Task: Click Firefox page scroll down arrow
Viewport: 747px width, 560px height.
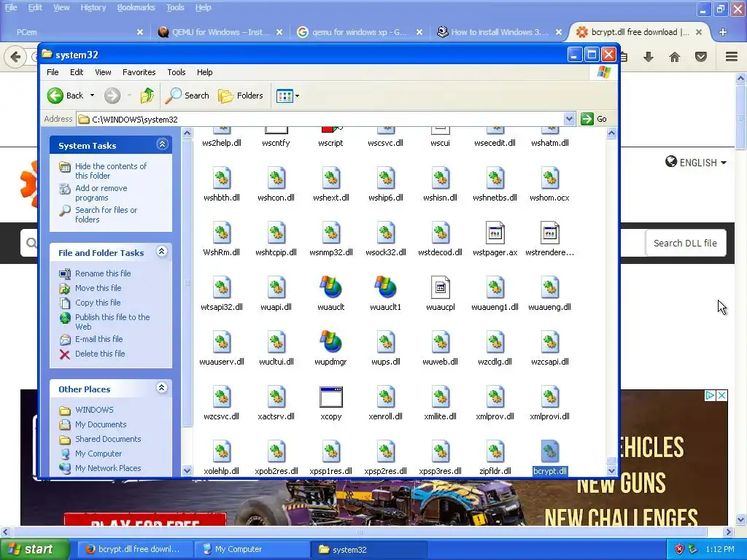Action: coord(740,519)
